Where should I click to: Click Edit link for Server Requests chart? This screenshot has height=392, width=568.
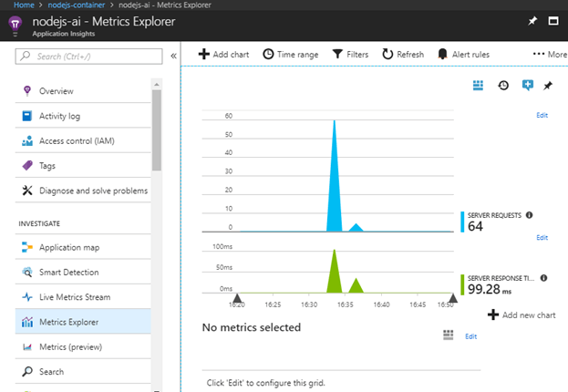coord(542,115)
